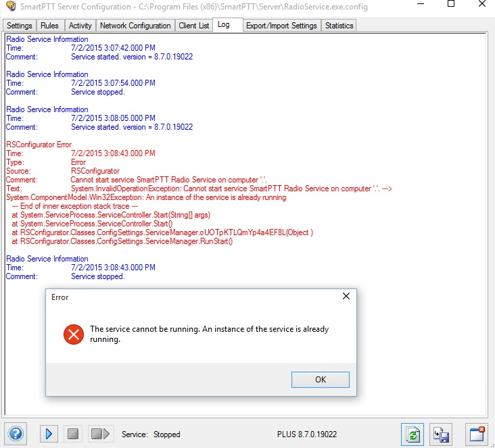Click the red error icon in the dialog
The width and height of the screenshot is (495, 448).
click(74, 334)
